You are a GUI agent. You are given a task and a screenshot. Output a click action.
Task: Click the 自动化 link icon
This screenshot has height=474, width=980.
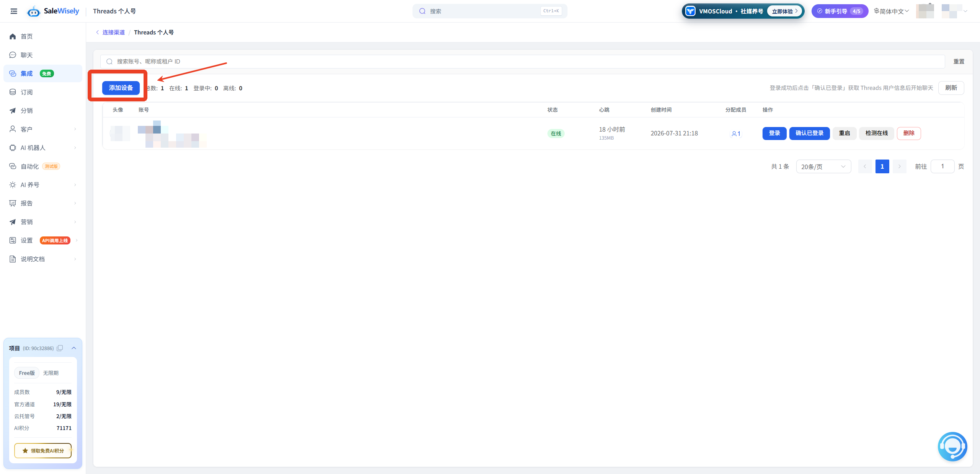pyautogui.click(x=13, y=166)
